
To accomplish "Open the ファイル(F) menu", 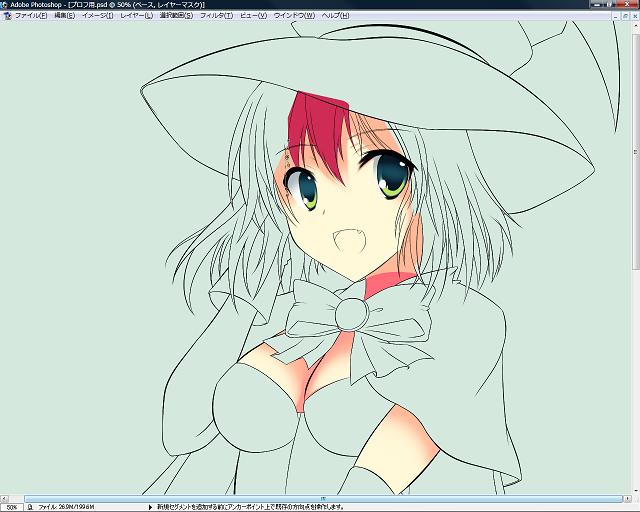I will [x=31, y=16].
